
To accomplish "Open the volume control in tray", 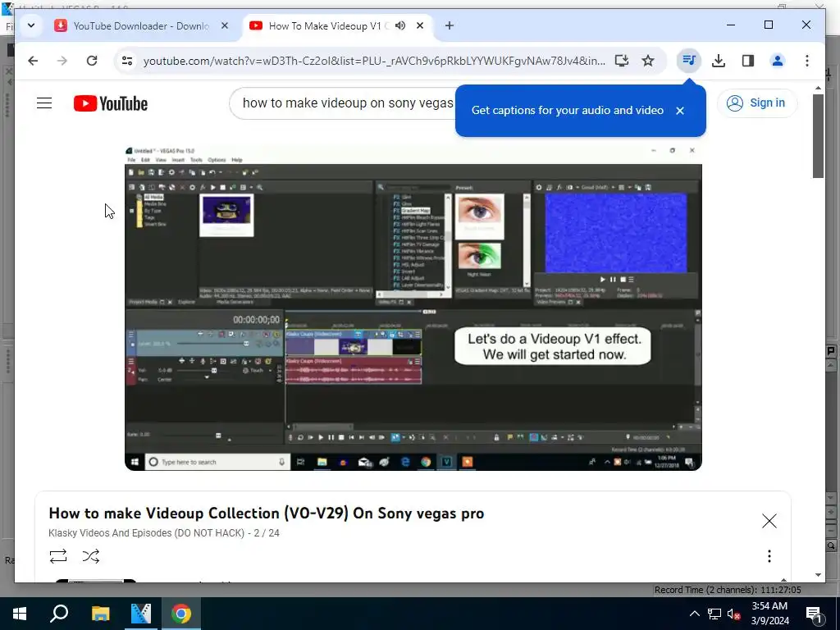I will pos(733,614).
